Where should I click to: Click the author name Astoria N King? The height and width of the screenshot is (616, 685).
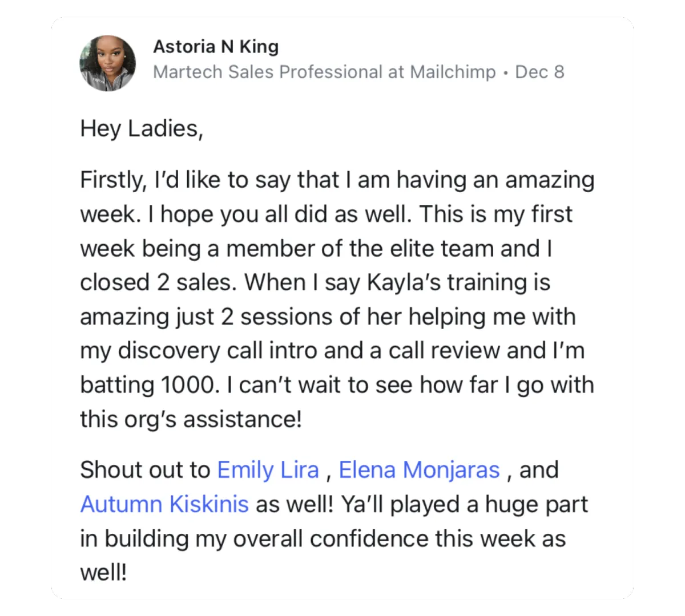click(x=216, y=47)
